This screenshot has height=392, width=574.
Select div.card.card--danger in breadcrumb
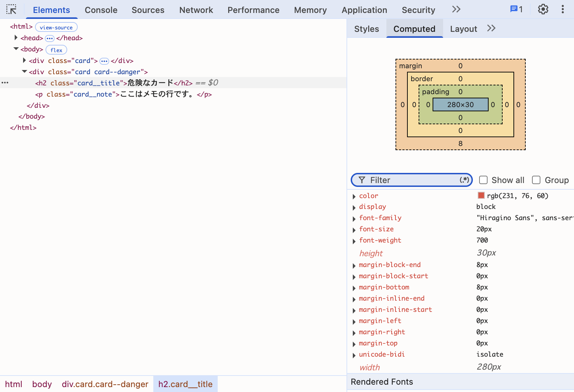(x=105, y=384)
